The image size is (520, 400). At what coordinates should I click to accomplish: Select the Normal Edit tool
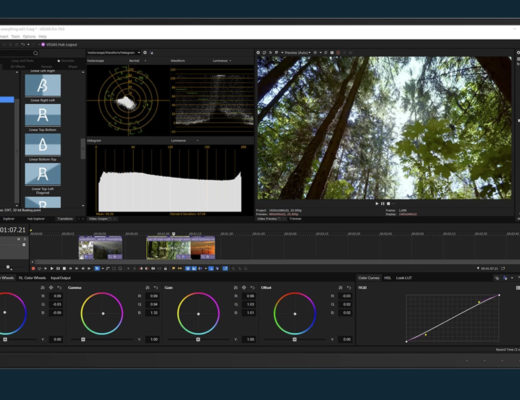97,268
